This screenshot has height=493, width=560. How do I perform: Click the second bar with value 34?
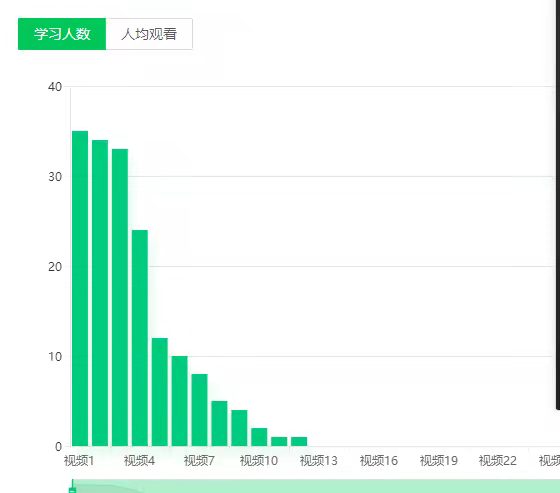click(x=100, y=293)
